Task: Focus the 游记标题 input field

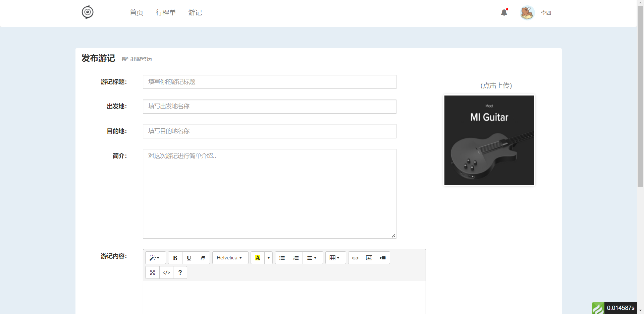Action: coord(269,82)
